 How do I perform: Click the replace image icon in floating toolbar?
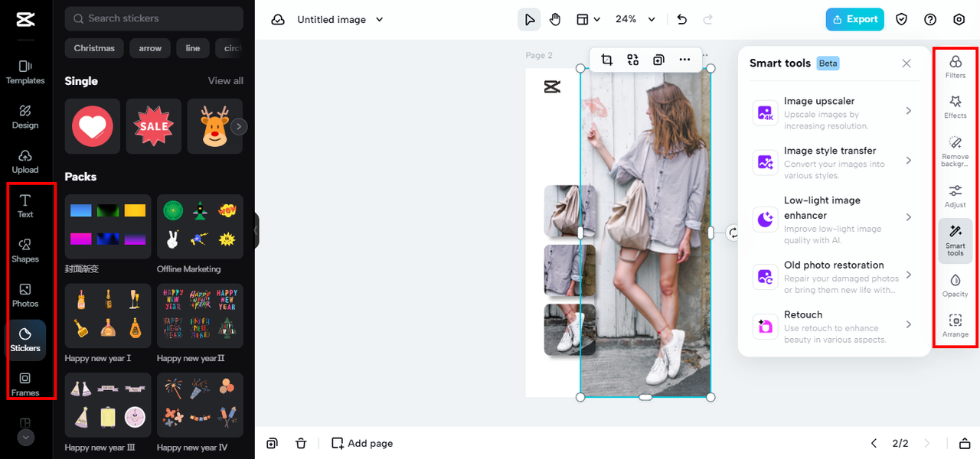[x=633, y=60]
